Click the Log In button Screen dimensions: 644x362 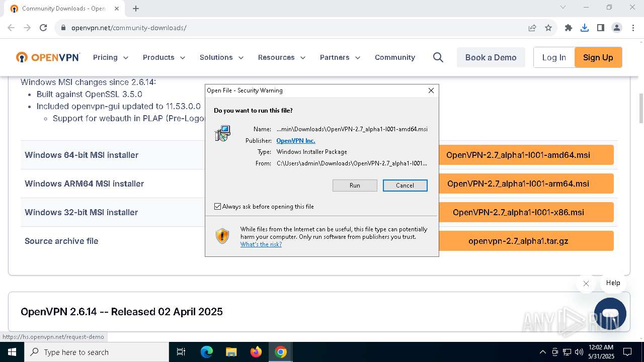[x=554, y=57]
